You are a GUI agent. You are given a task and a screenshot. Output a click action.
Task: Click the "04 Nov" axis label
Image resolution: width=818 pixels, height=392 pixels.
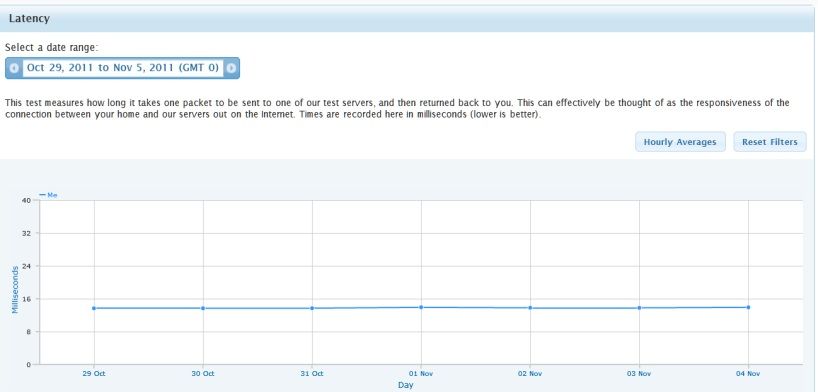(748, 374)
